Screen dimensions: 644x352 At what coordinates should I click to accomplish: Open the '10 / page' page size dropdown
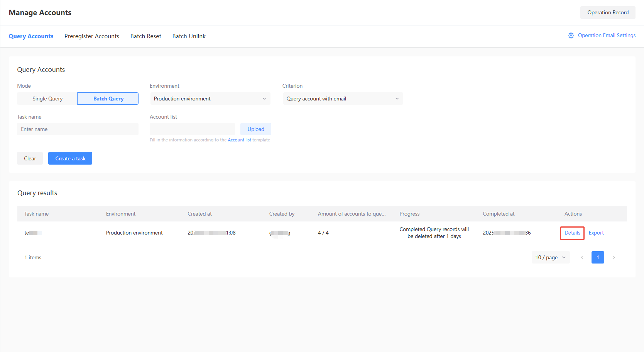click(550, 257)
